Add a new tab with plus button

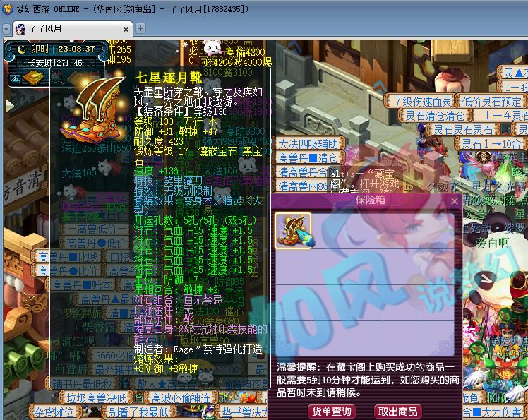point(140,29)
